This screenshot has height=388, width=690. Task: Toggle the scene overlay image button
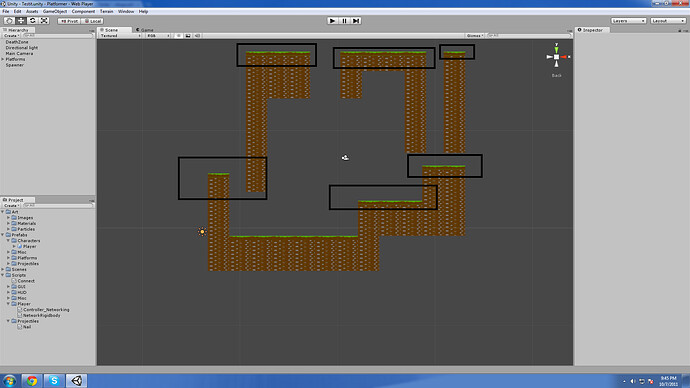click(x=188, y=36)
